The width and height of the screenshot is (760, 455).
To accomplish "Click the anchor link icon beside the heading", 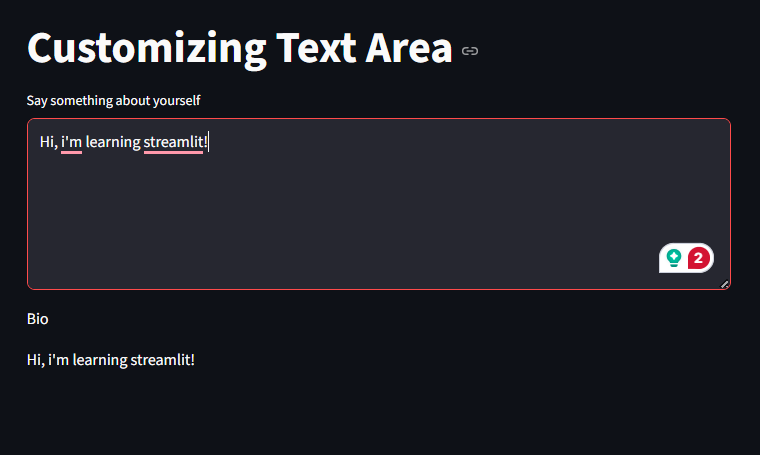I will click(470, 51).
